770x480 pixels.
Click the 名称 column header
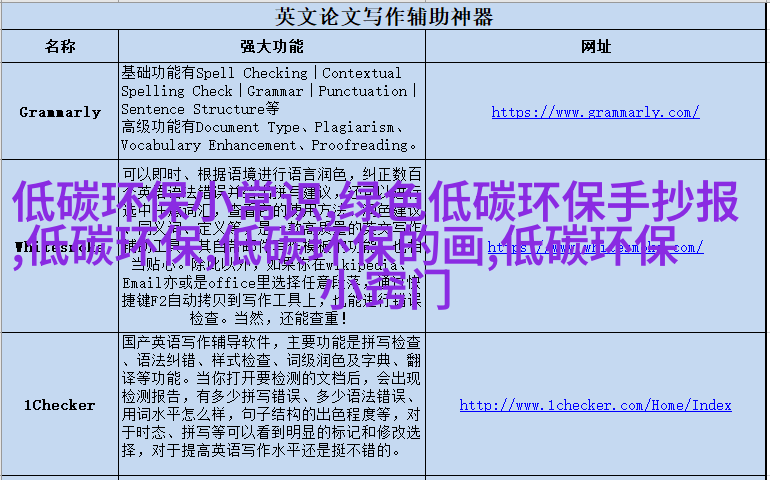tap(60, 46)
